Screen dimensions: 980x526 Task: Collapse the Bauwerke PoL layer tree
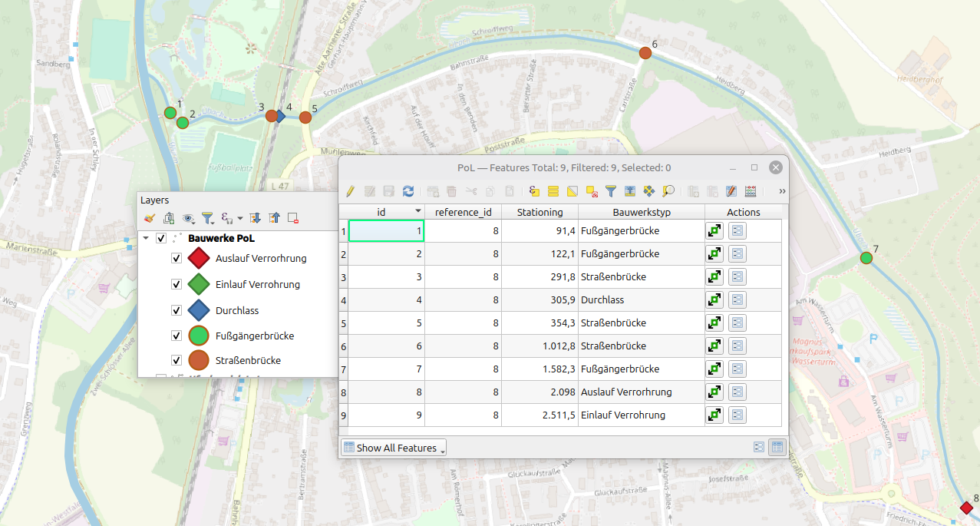146,238
